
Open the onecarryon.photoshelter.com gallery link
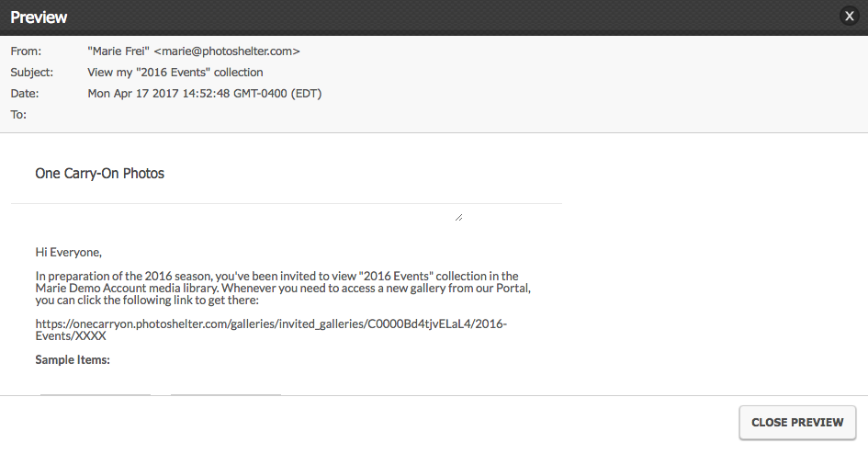click(x=270, y=323)
